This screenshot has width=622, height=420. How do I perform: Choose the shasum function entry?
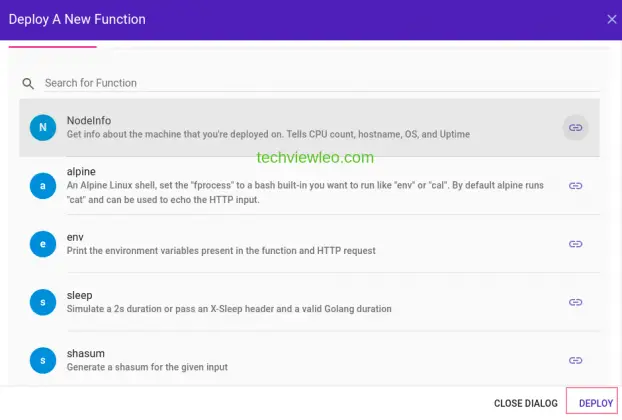[x=300, y=360]
